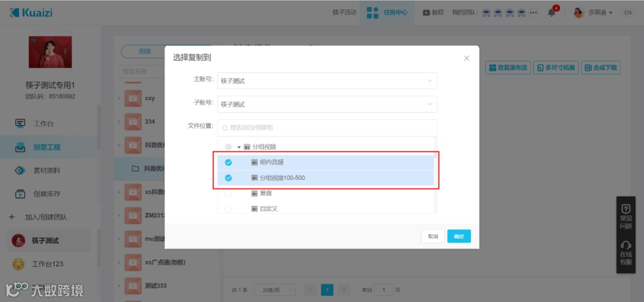
Task: Select page 1 in pagination
Action: [x=327, y=289]
